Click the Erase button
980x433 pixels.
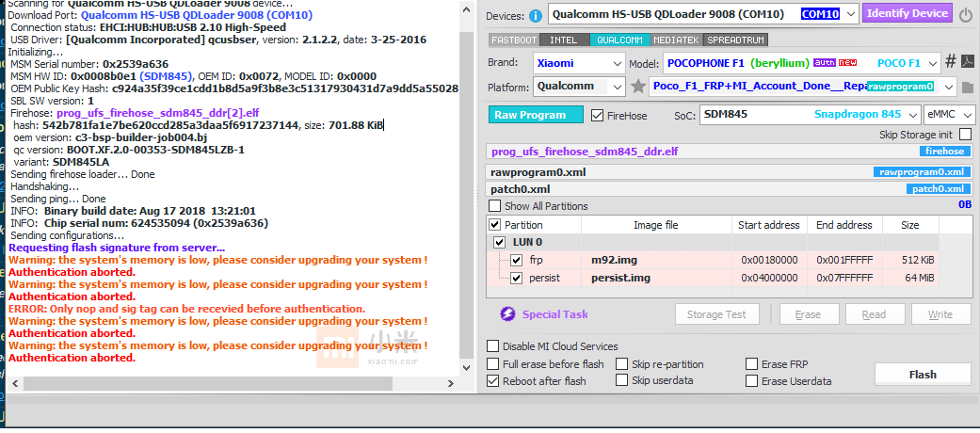(x=809, y=314)
